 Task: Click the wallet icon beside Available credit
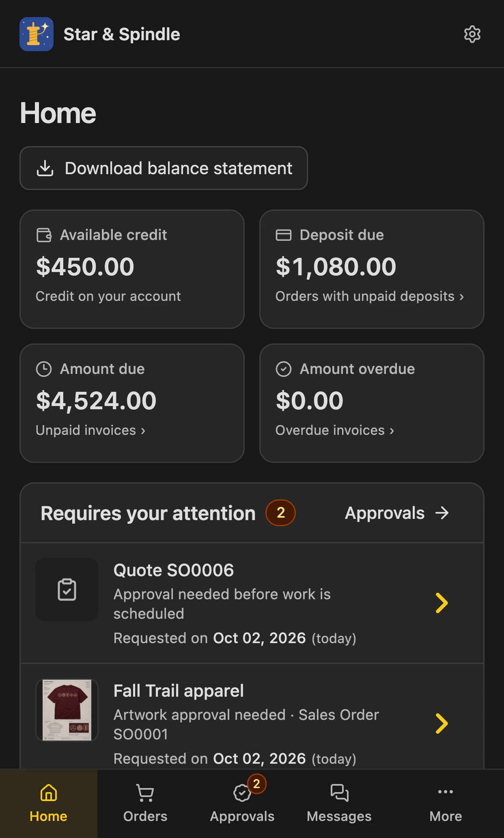point(44,235)
